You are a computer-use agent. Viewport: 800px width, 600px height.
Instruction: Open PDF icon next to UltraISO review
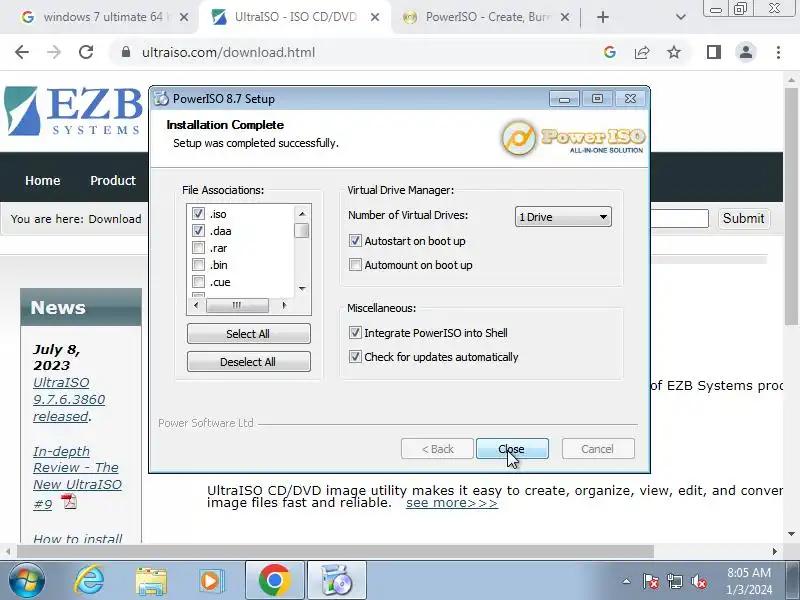pos(69,502)
